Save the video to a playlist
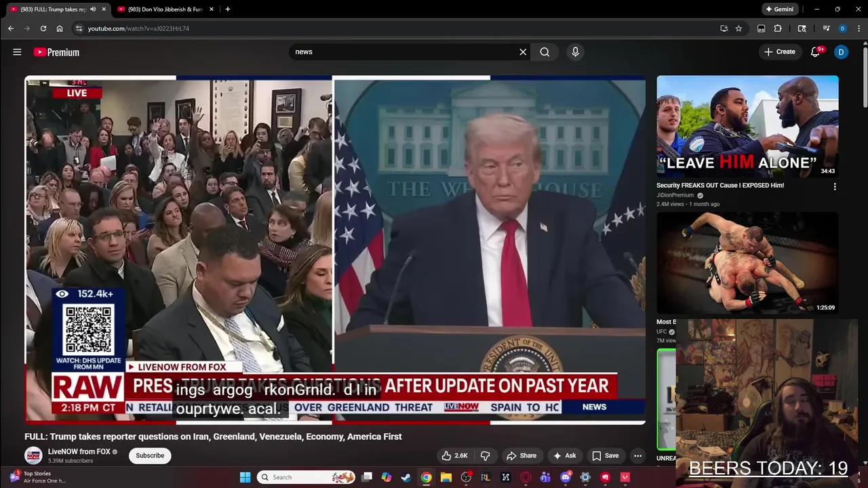Screen dimensions: 868x488 coord(605,455)
